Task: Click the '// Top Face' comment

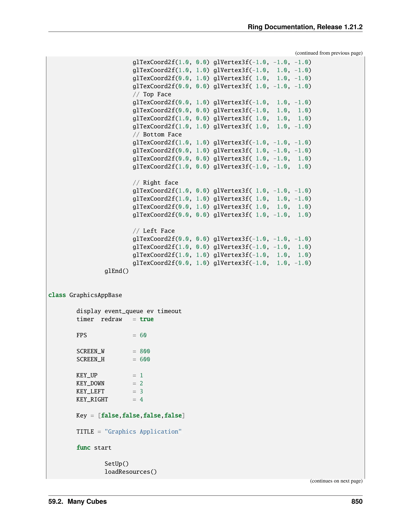Action: pos(152,94)
